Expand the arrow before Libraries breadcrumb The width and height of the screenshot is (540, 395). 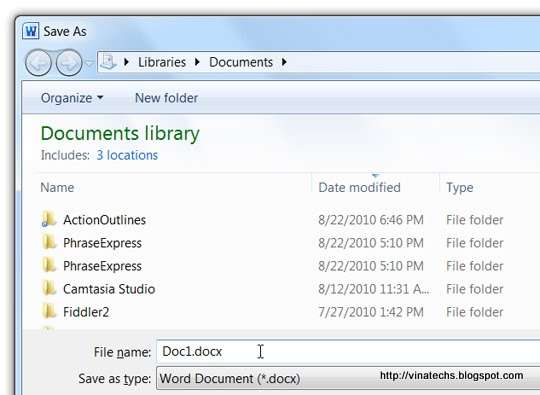pos(126,62)
